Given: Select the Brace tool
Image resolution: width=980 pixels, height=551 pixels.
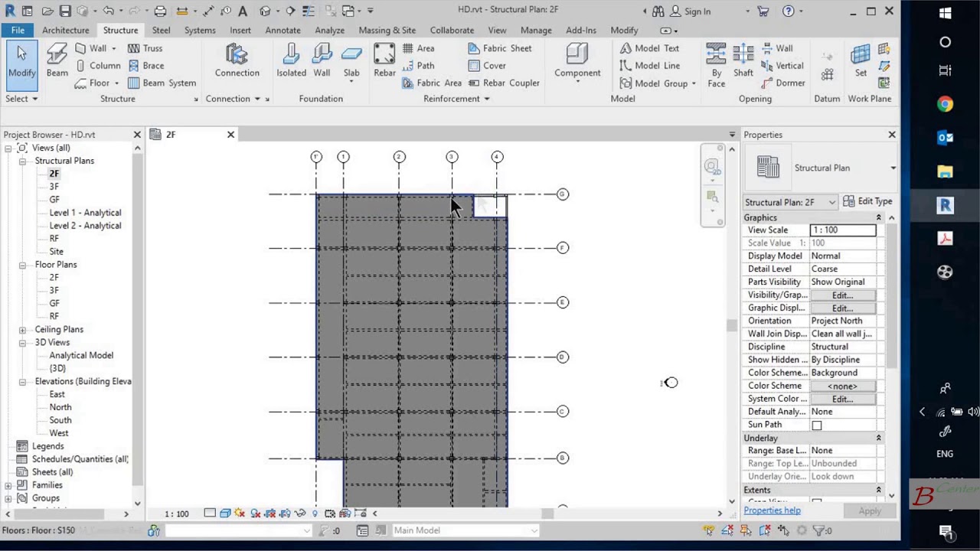Looking at the screenshot, I should 145,66.
